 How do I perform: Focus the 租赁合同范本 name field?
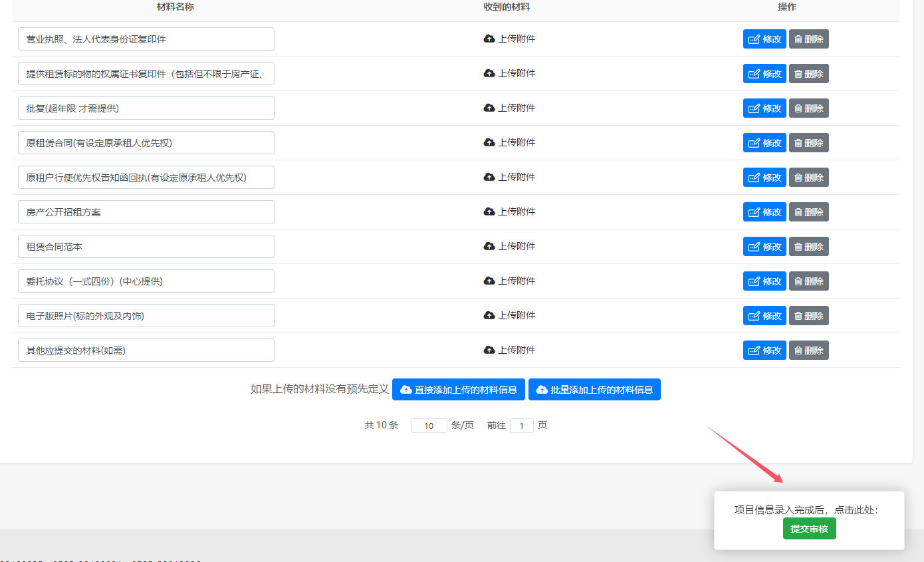tap(146, 247)
